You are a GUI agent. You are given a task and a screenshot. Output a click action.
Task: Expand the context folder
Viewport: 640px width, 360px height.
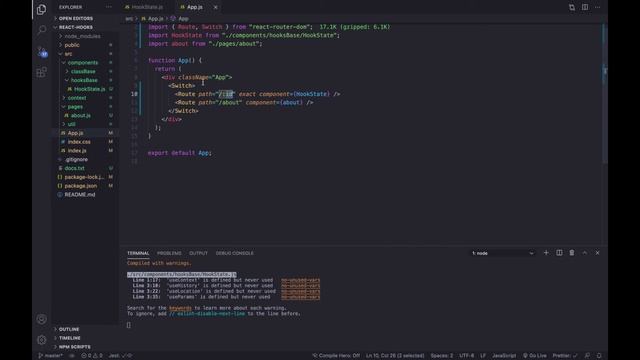point(77,98)
